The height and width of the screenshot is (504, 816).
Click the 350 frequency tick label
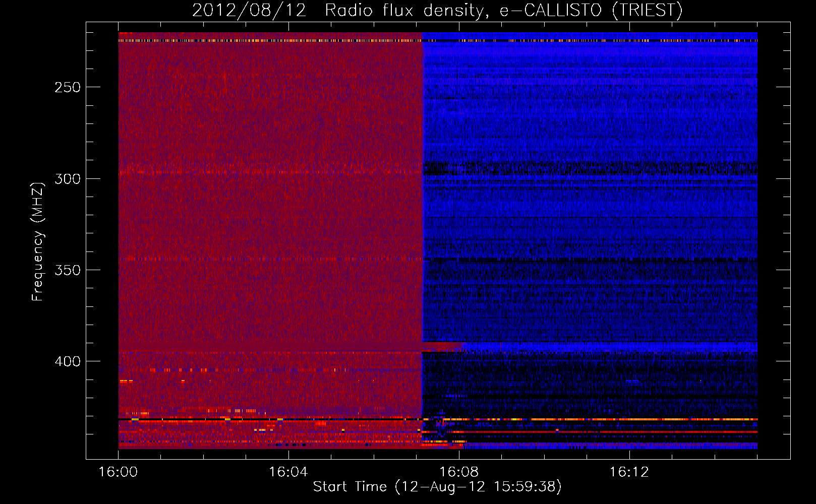pyautogui.click(x=68, y=270)
